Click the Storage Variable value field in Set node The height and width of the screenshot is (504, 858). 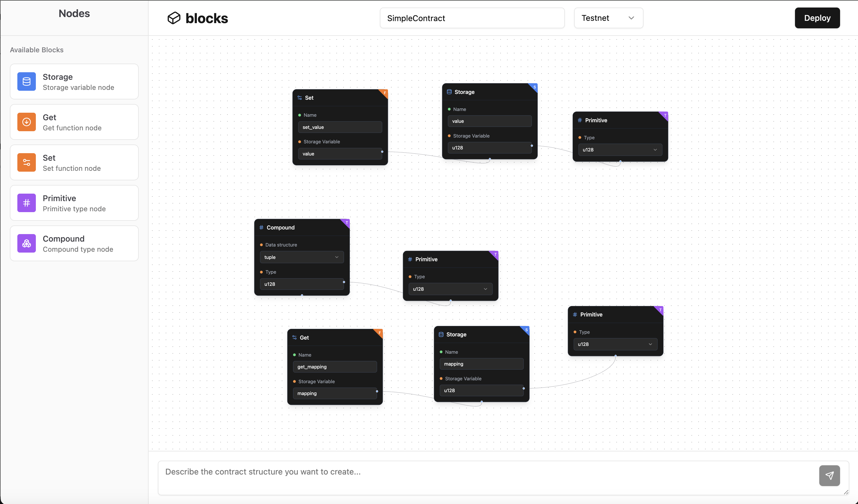pyautogui.click(x=340, y=154)
